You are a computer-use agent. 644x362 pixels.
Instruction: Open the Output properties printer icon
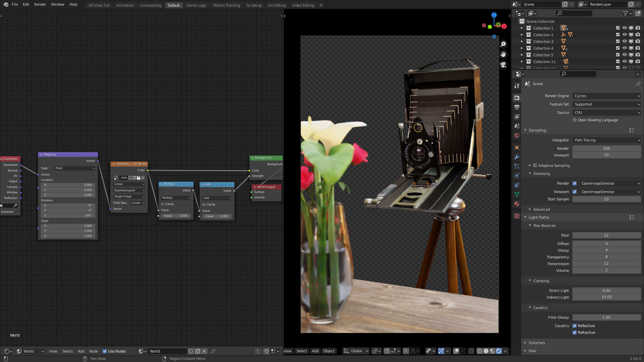point(517,107)
